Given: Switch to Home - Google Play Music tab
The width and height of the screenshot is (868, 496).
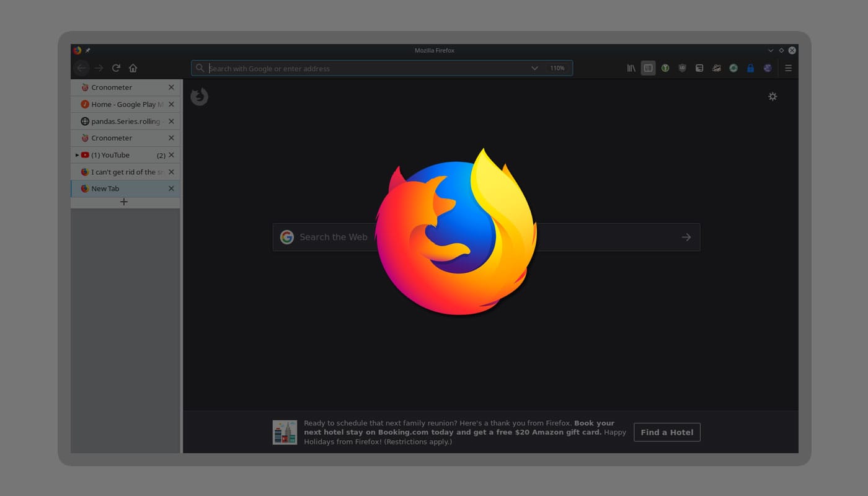Looking at the screenshot, I should (x=125, y=104).
